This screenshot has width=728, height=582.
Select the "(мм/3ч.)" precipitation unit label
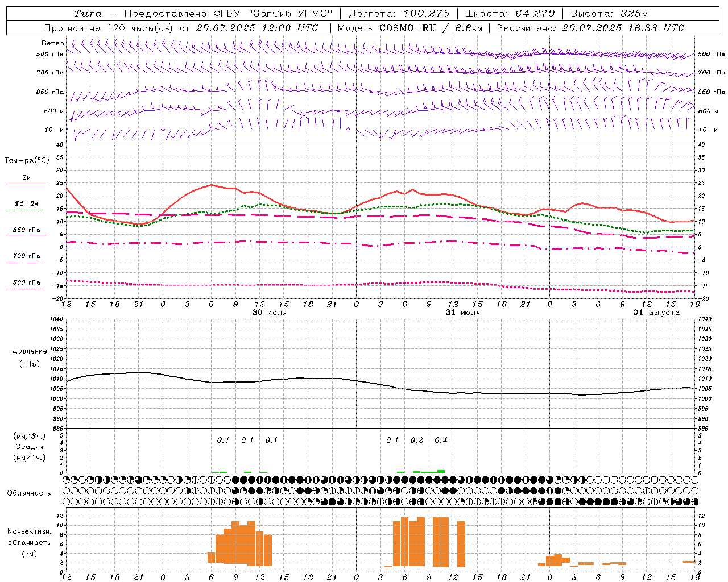pyautogui.click(x=30, y=436)
